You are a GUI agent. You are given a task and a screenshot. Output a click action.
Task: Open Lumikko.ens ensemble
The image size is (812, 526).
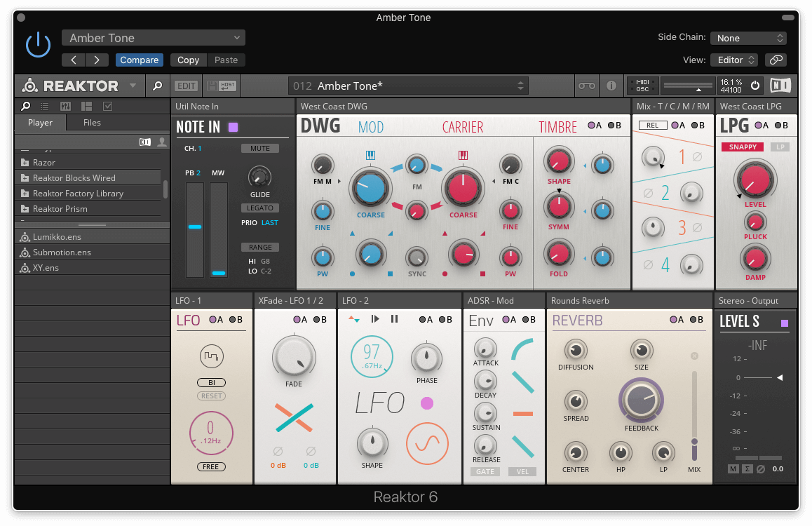[x=92, y=236]
